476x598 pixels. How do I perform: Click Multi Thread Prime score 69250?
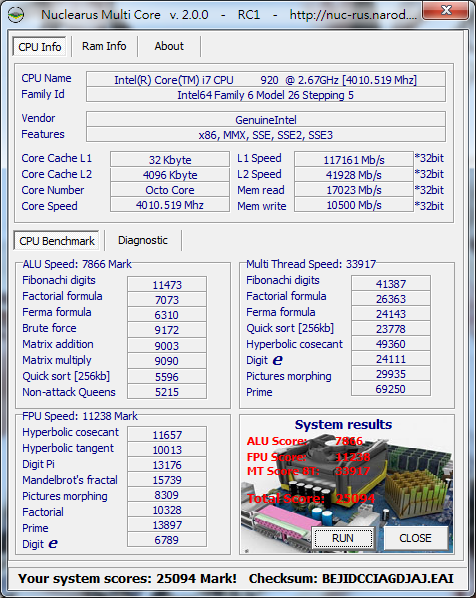tap(391, 389)
